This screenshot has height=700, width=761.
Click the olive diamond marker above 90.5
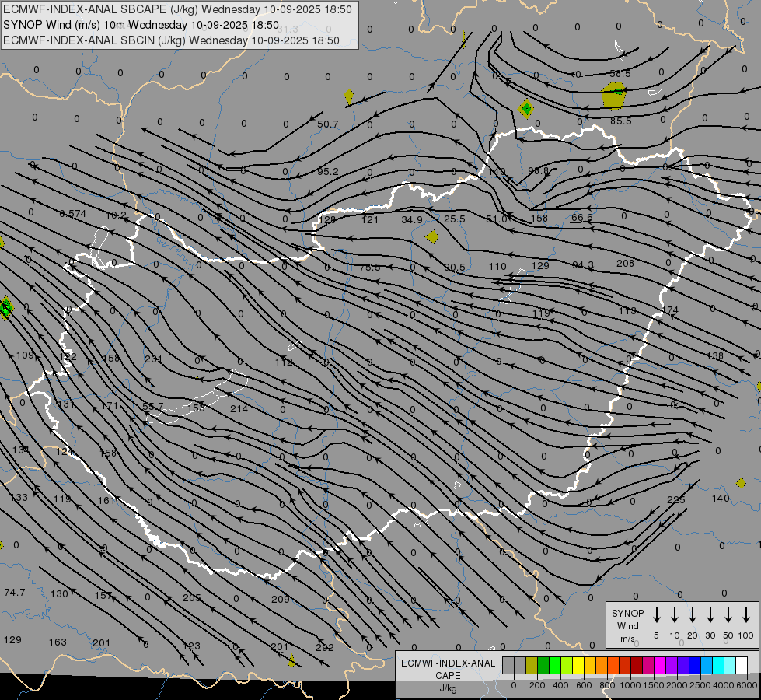pos(431,237)
